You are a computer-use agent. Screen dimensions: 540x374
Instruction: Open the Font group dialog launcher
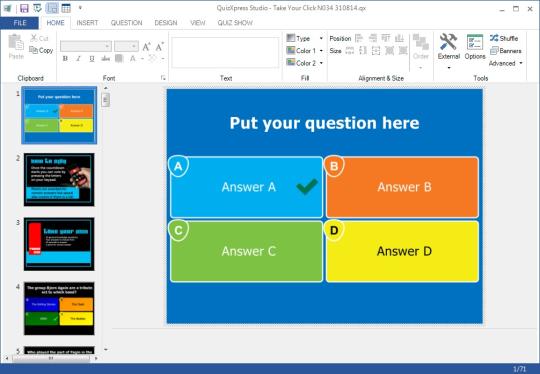point(163,78)
